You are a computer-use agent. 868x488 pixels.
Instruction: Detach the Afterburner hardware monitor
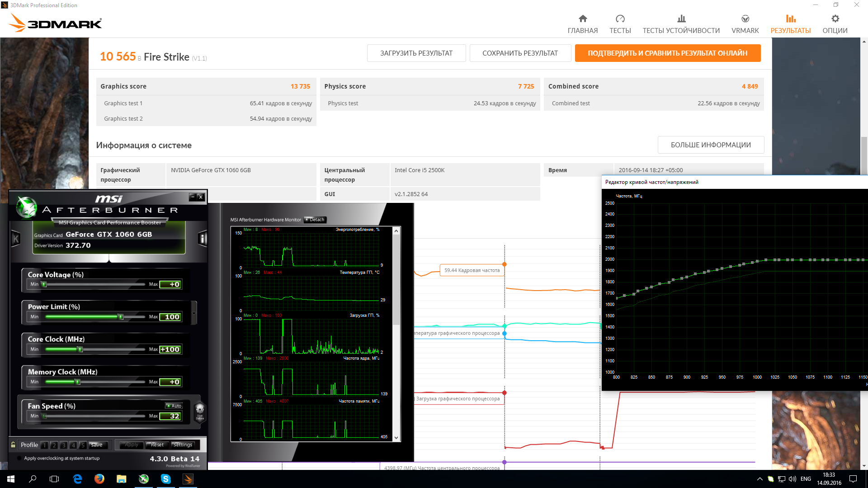pyautogui.click(x=315, y=220)
